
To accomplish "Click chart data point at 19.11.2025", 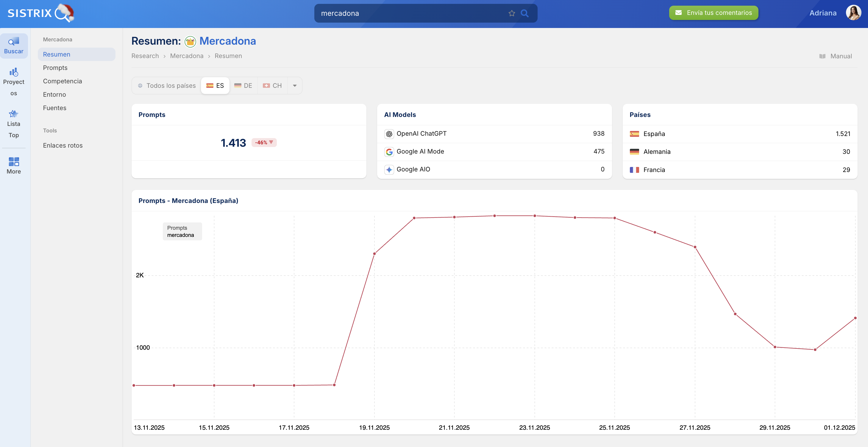I will 374,254.
